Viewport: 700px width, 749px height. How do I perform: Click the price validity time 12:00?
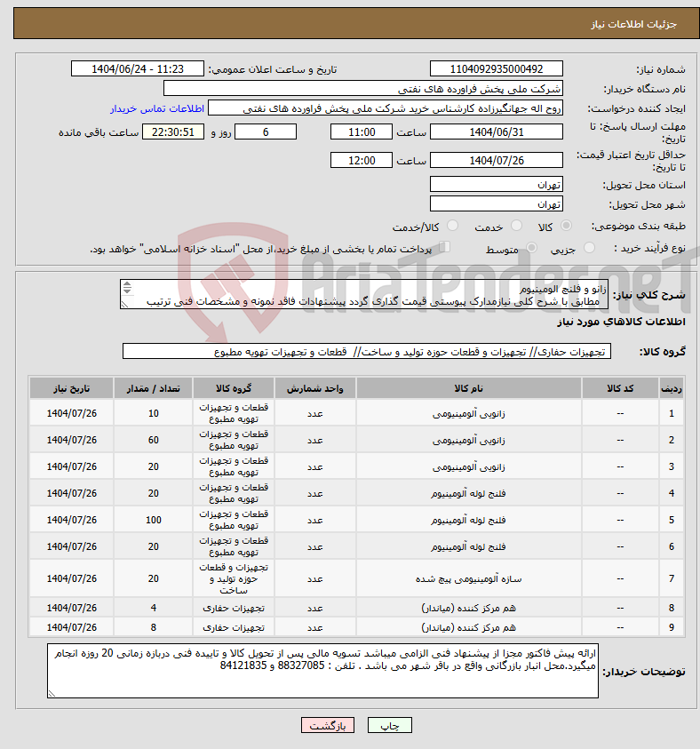pyautogui.click(x=362, y=160)
